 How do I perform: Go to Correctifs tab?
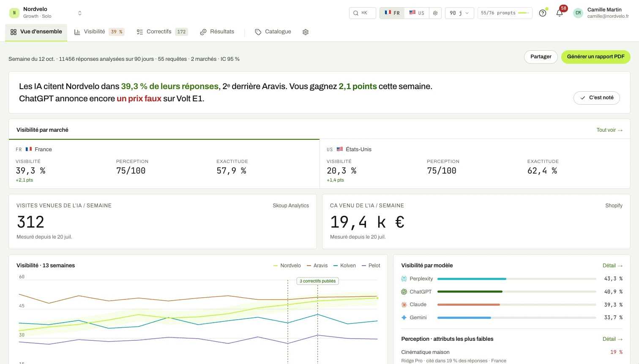[162, 32]
